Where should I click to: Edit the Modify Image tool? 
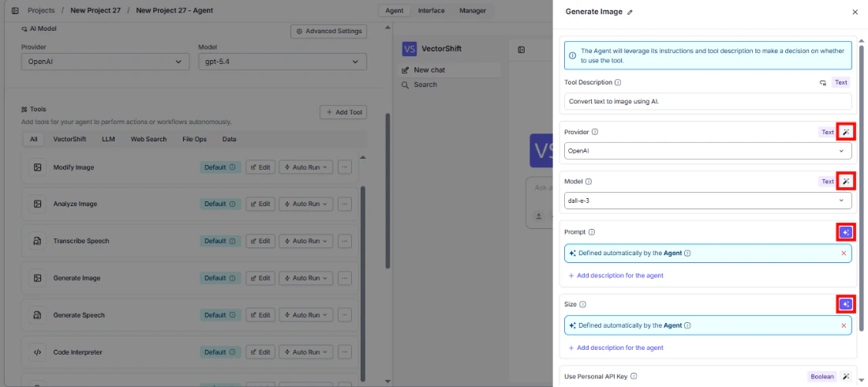tap(260, 167)
